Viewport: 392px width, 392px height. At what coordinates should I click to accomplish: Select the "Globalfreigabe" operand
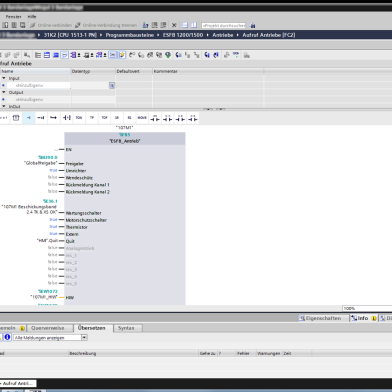click(40, 163)
